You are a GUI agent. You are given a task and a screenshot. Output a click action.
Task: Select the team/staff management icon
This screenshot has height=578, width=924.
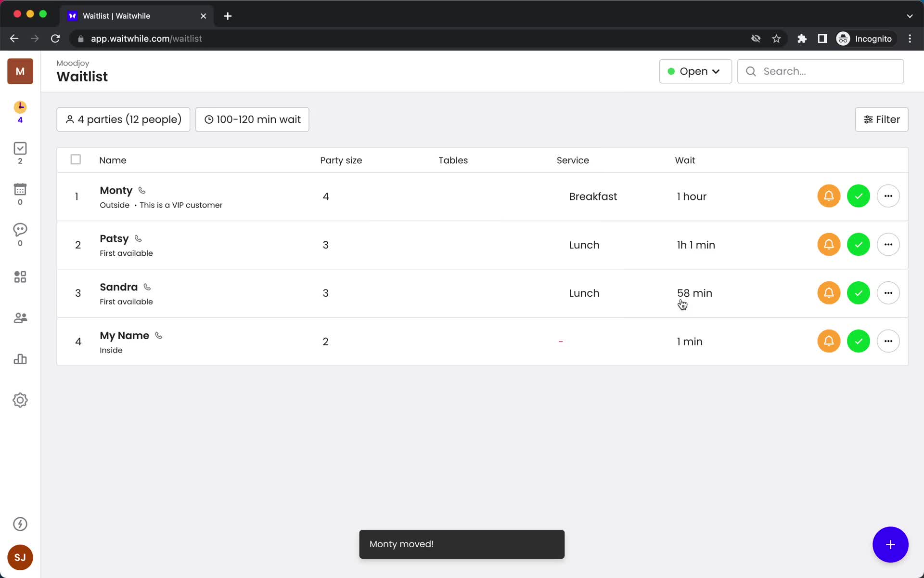pos(20,317)
